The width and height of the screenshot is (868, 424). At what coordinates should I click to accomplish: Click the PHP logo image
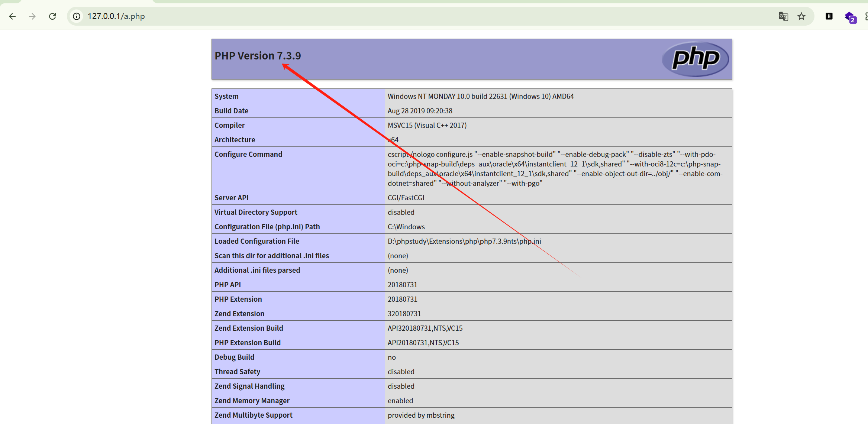(695, 59)
